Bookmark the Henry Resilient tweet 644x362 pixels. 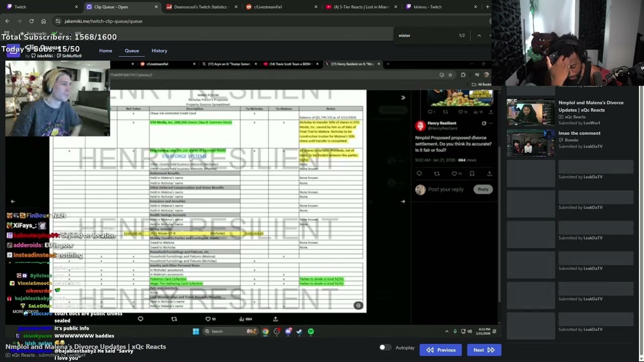[x=472, y=173]
